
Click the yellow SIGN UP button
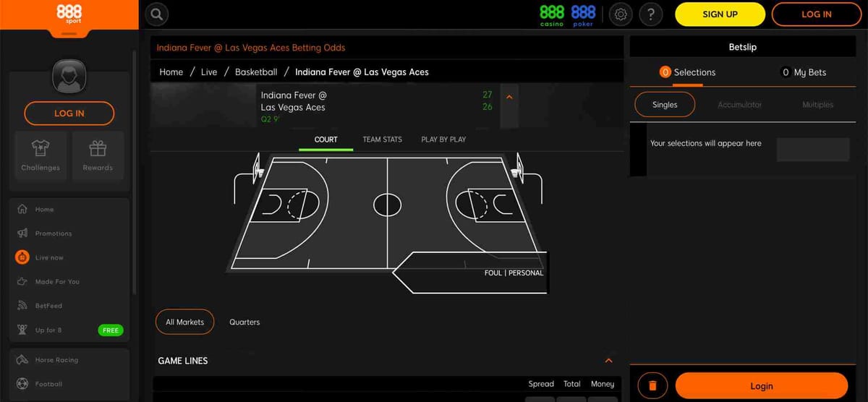[720, 14]
